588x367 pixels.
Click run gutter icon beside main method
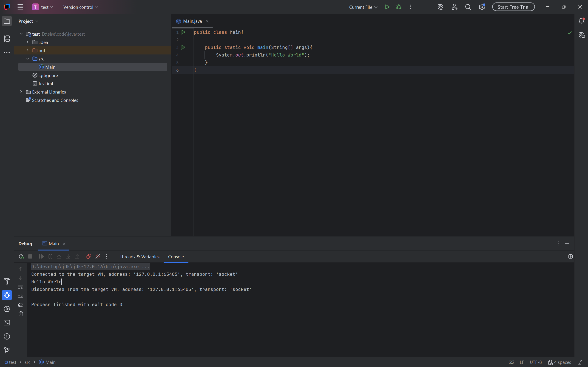(x=183, y=47)
